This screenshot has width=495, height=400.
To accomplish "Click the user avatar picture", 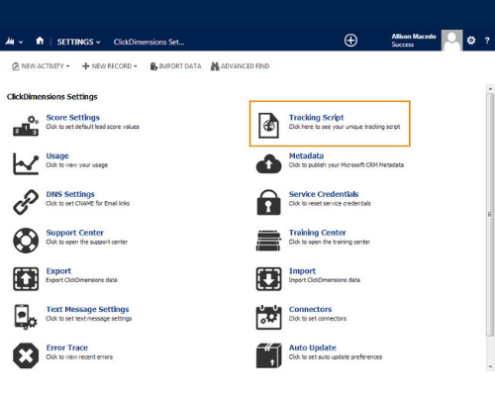I will coord(452,40).
